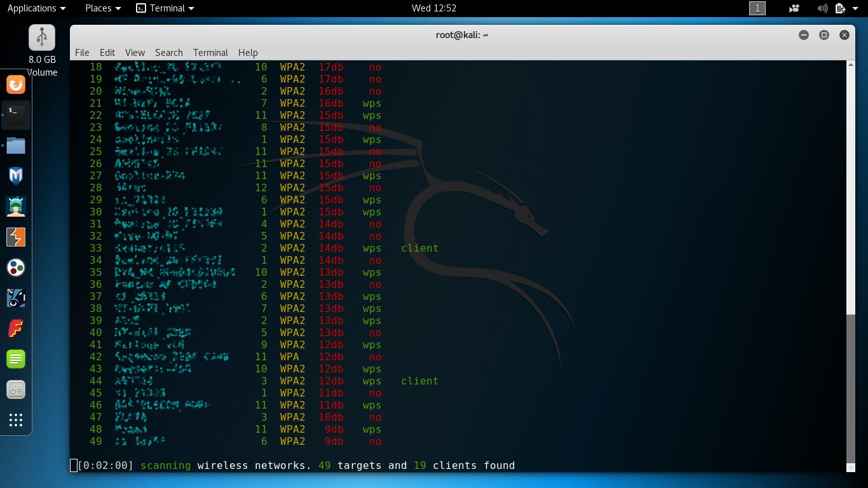
Task: Open Firefox from the dock
Action: (x=16, y=85)
